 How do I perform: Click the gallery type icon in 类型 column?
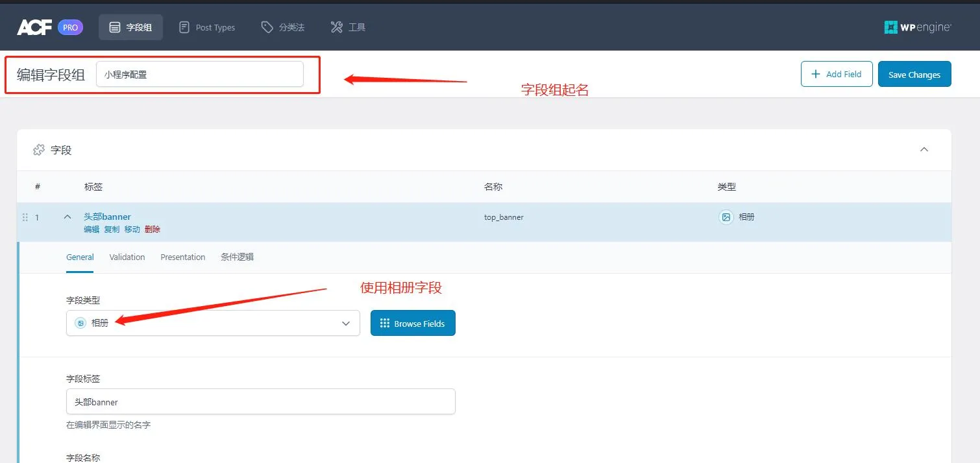tap(726, 217)
